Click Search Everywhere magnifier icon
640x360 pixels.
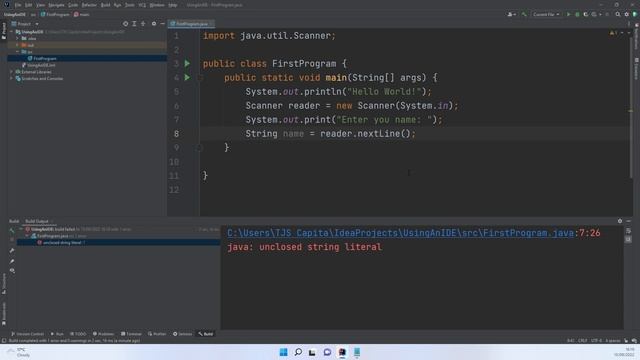click(x=618, y=14)
